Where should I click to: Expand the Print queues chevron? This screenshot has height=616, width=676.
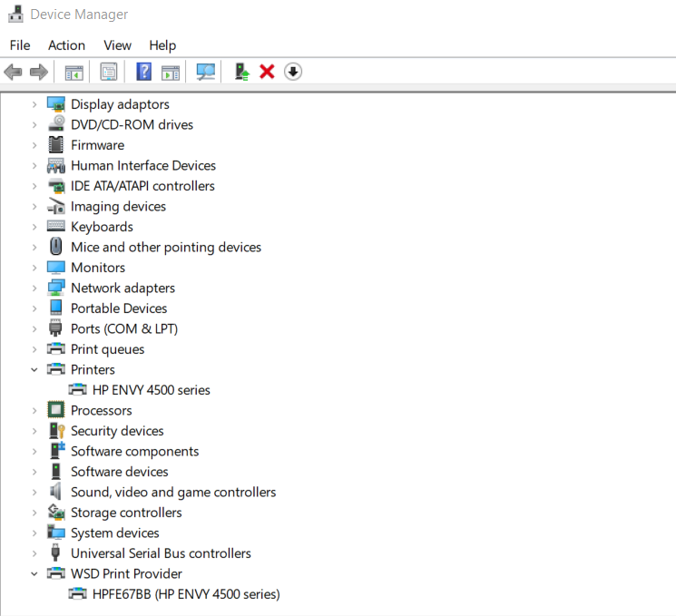click(x=34, y=349)
